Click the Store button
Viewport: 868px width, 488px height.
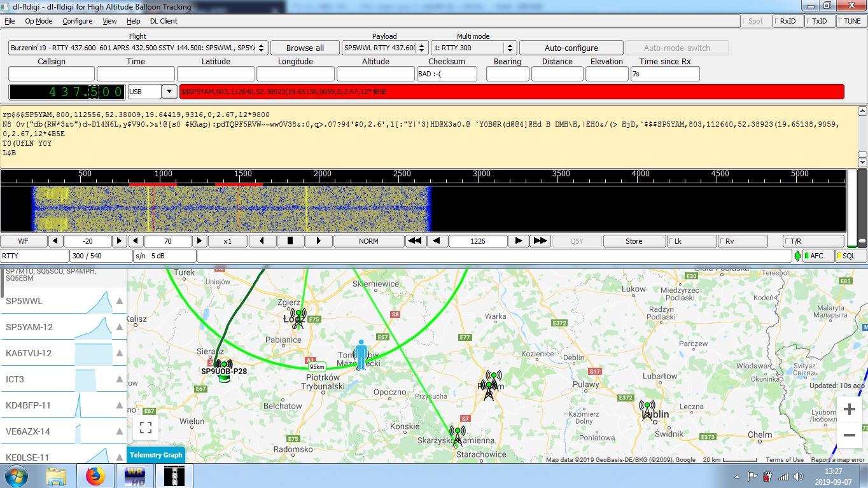634,241
